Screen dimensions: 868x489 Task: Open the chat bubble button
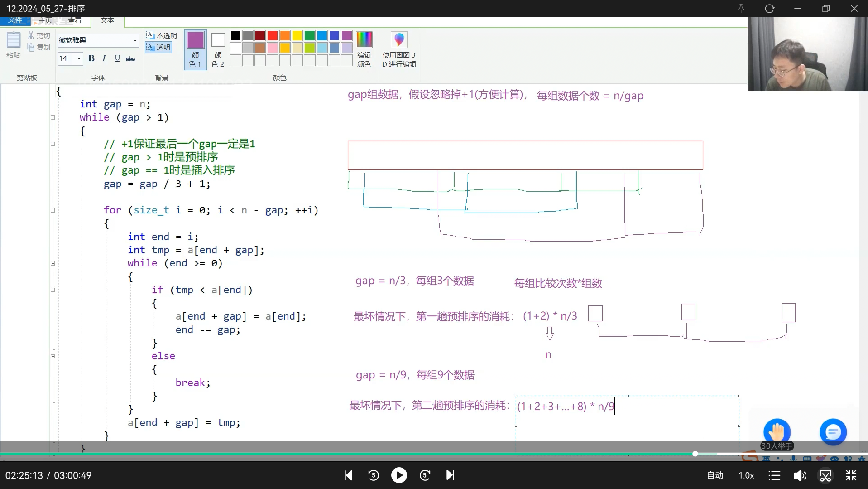[x=833, y=432]
